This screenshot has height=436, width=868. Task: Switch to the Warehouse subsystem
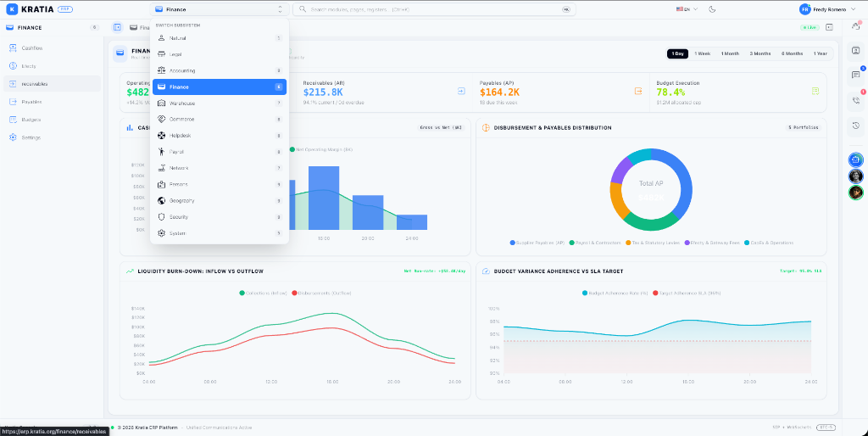[x=220, y=103]
